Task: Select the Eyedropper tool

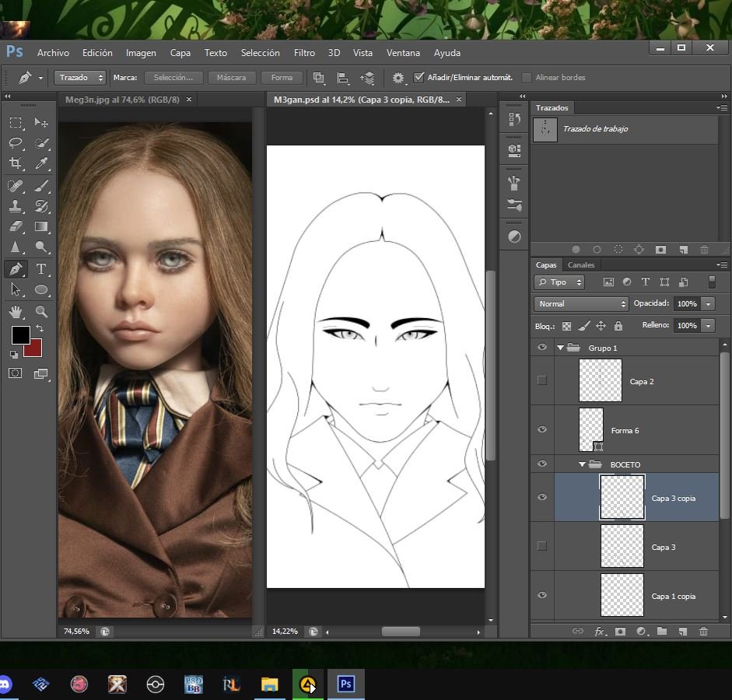Action: click(x=41, y=163)
